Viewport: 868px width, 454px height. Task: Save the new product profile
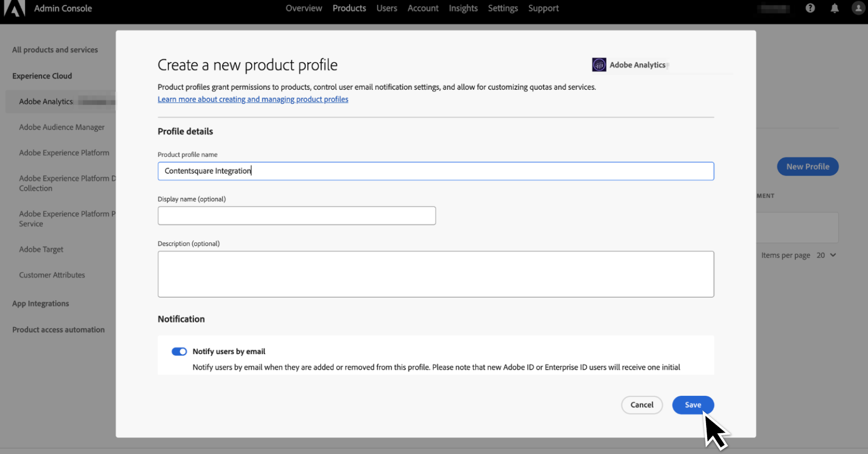(x=693, y=405)
